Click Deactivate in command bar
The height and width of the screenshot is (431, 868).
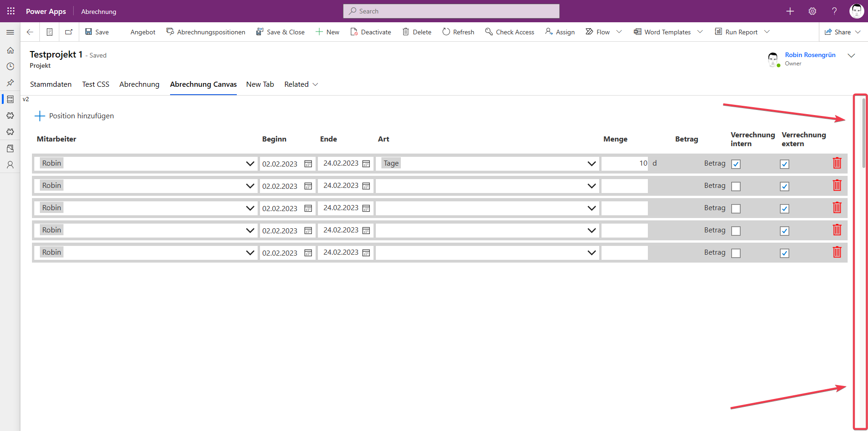point(371,32)
